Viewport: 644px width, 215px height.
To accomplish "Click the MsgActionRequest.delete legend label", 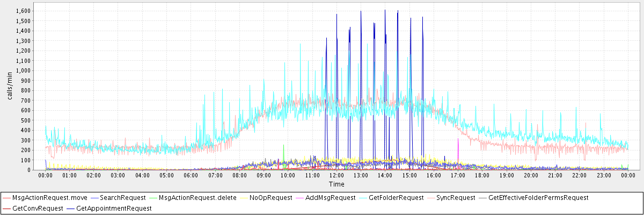I will click(197, 198).
